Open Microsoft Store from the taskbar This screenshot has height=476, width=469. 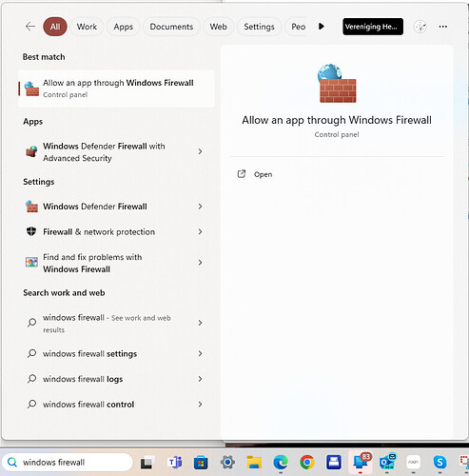tap(201, 463)
